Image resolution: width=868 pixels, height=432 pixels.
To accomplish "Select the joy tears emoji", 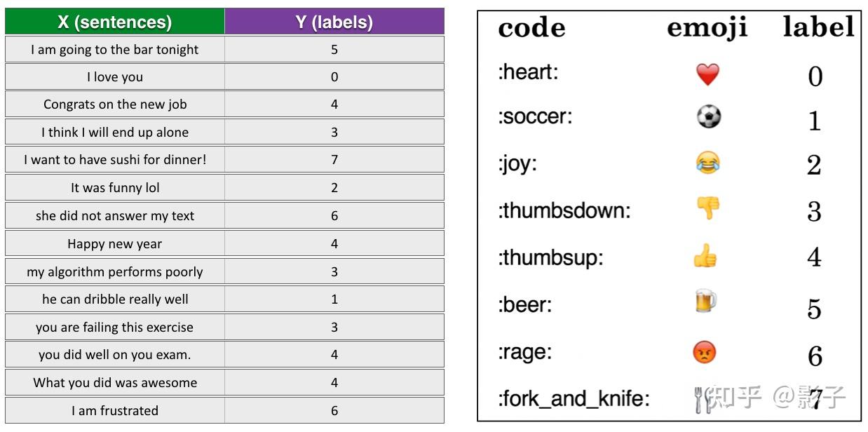I will tap(707, 163).
